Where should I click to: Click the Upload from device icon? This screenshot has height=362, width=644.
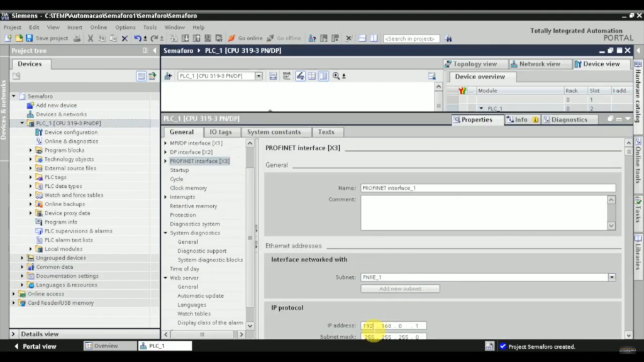point(197,38)
